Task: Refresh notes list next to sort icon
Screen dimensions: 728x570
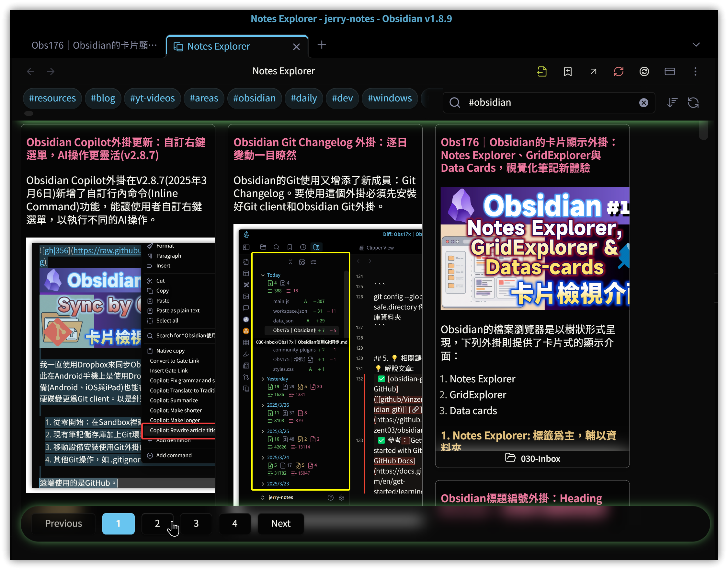Action: [x=693, y=102]
